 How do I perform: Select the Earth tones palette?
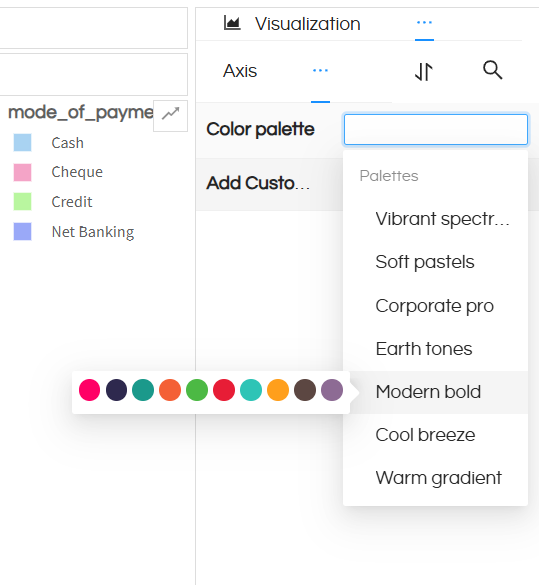(435, 349)
